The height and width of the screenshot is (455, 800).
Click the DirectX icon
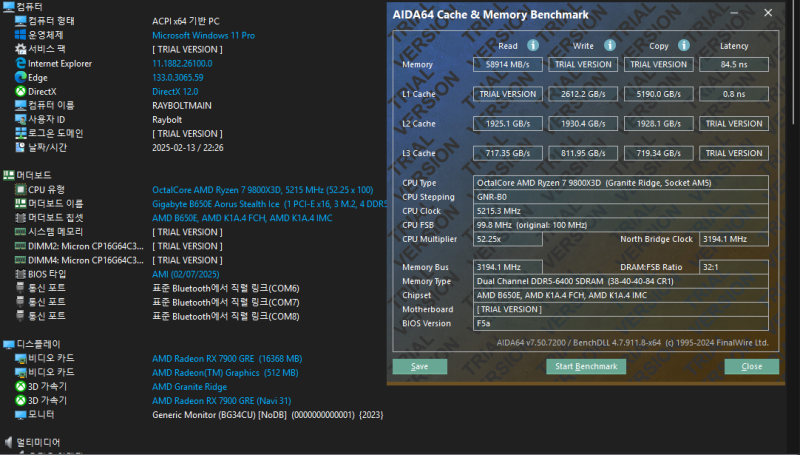point(20,91)
